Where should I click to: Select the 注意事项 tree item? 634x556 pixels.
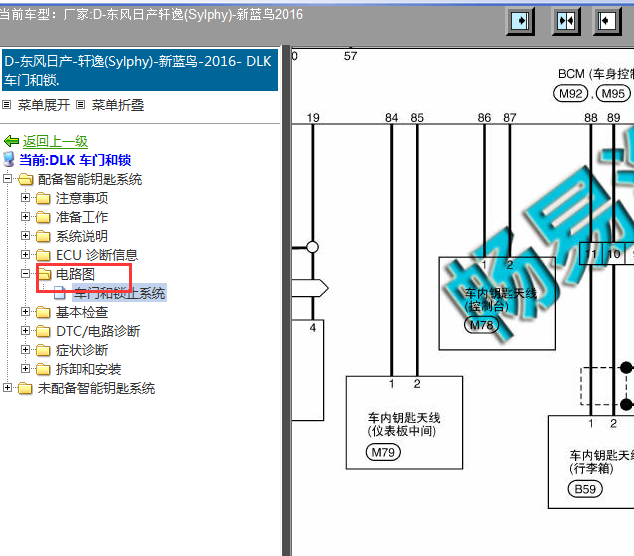point(82,198)
